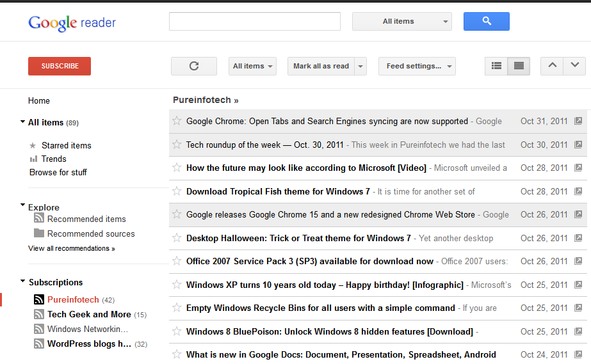This screenshot has width=591, height=364.
Task: Collapse the Explore section triangle
Action: point(22,205)
